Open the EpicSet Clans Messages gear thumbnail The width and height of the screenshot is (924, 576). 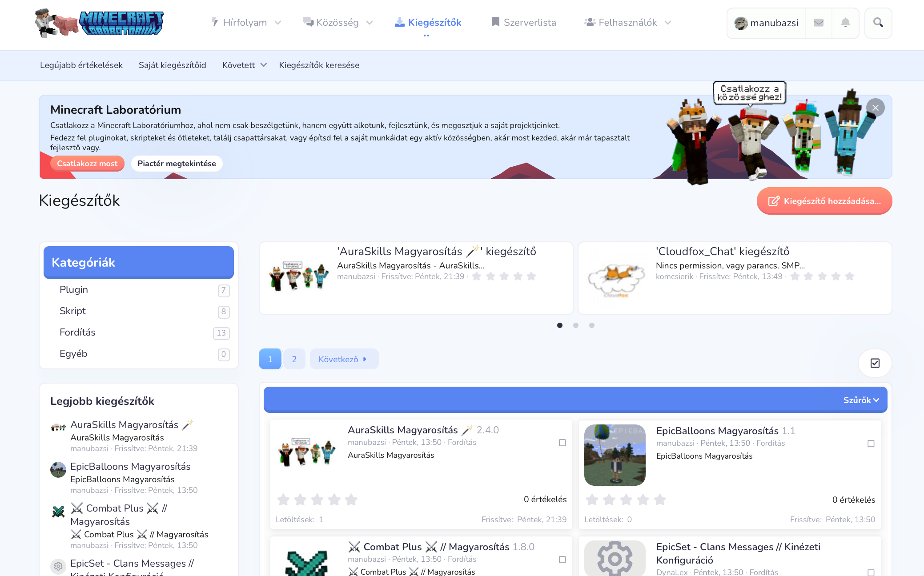coord(615,558)
